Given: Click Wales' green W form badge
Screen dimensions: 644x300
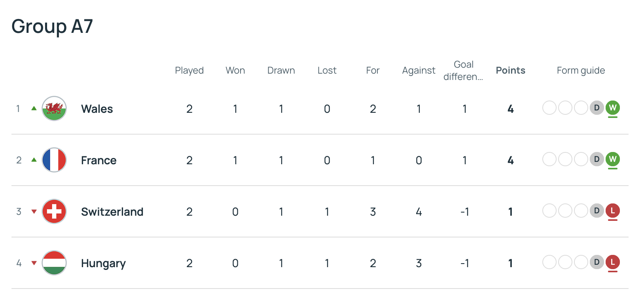Looking at the screenshot, I should tap(612, 108).
